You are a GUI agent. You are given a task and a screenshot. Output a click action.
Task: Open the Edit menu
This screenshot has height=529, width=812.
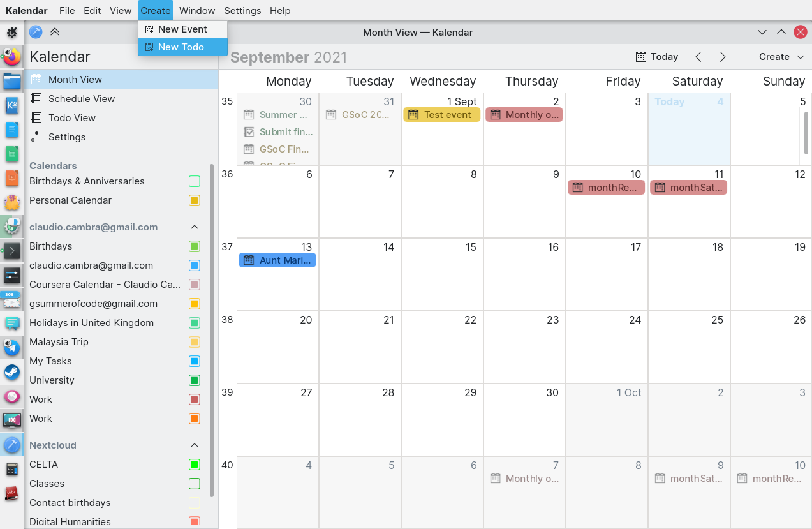(x=92, y=10)
